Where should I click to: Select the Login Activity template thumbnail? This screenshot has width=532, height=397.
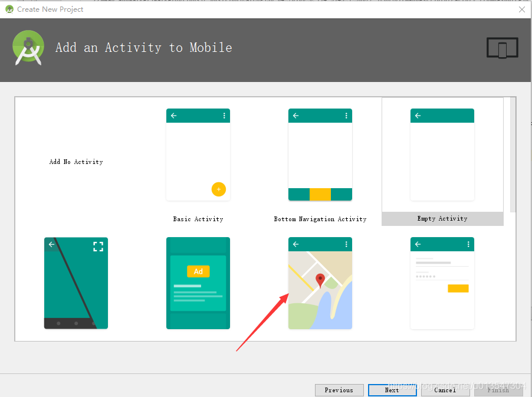coord(442,283)
